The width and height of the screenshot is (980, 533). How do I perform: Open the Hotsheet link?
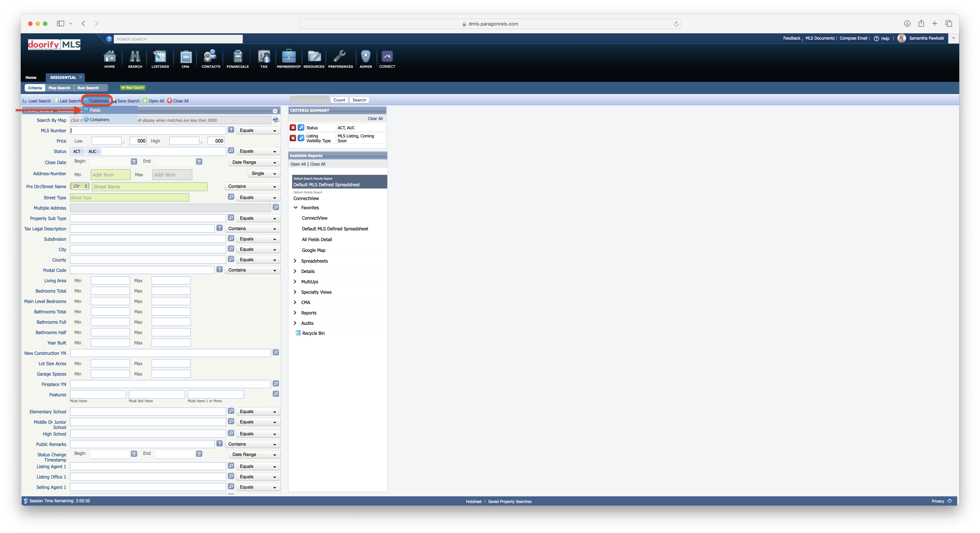(x=474, y=502)
